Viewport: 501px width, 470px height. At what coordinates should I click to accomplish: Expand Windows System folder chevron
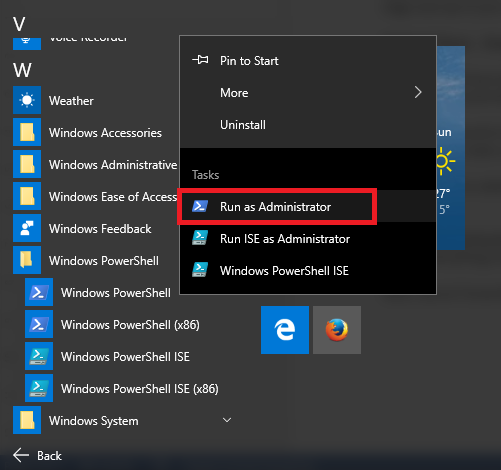(227, 420)
